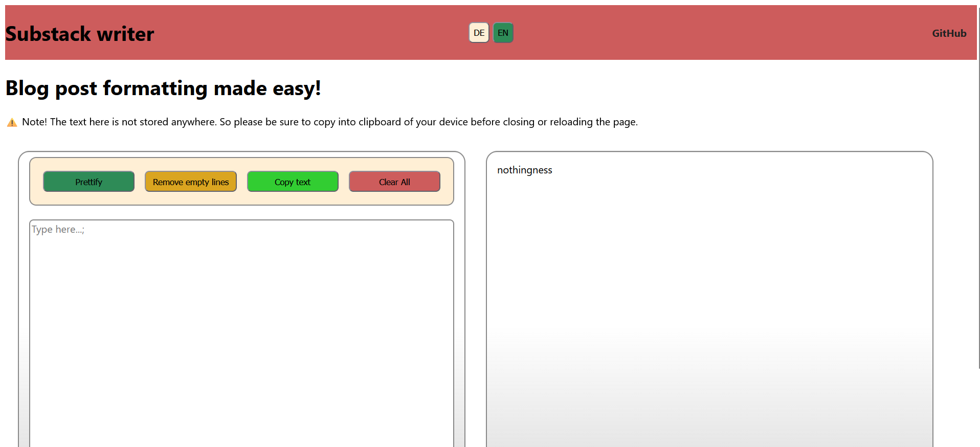
Task: Clear everything with Clear All
Action: click(394, 182)
